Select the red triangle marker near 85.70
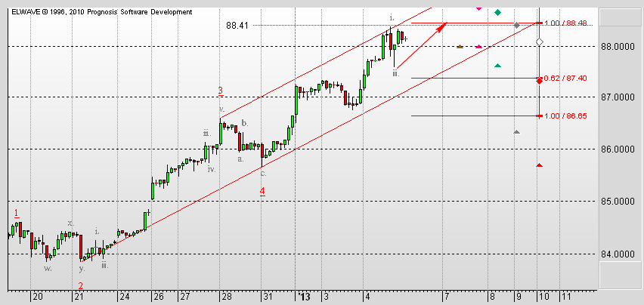Screen dimensions: 644x305 (x=539, y=165)
